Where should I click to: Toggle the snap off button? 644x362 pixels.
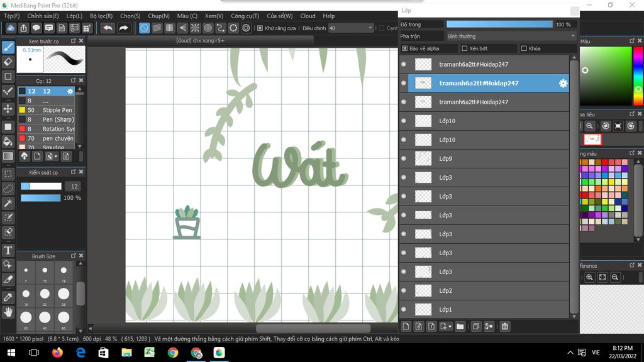click(144, 28)
